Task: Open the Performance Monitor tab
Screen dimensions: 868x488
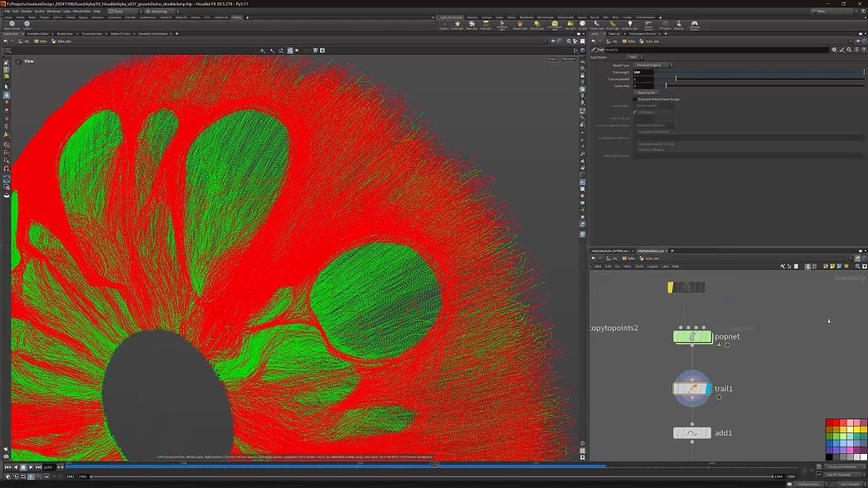Action: pyautogui.click(x=643, y=34)
